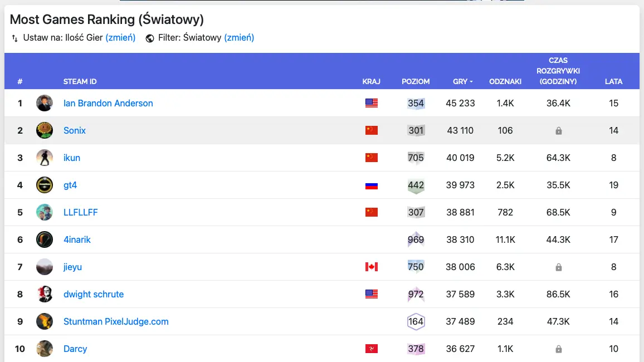Open Stuntman PixelJudge.com's avatar

[x=45, y=321]
